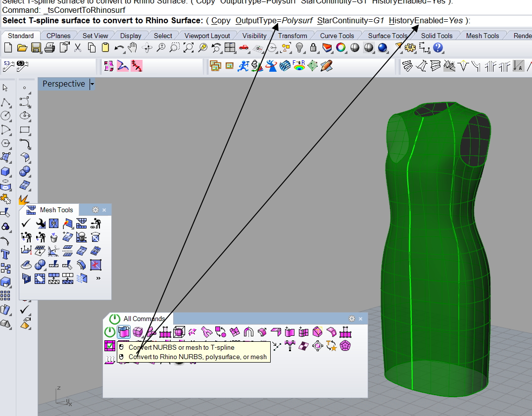Select the Pan hand tool
Screen dimensions: 532x416
[x=133, y=47]
